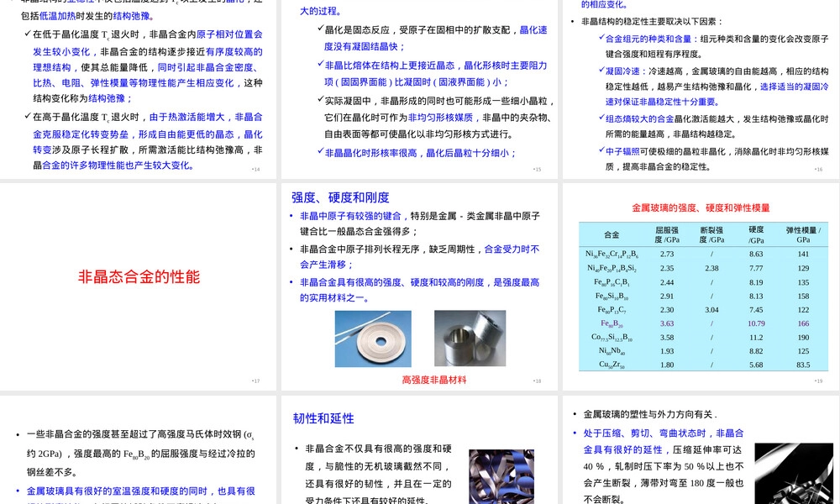Click the 硬度/GPa column header

coord(757,234)
